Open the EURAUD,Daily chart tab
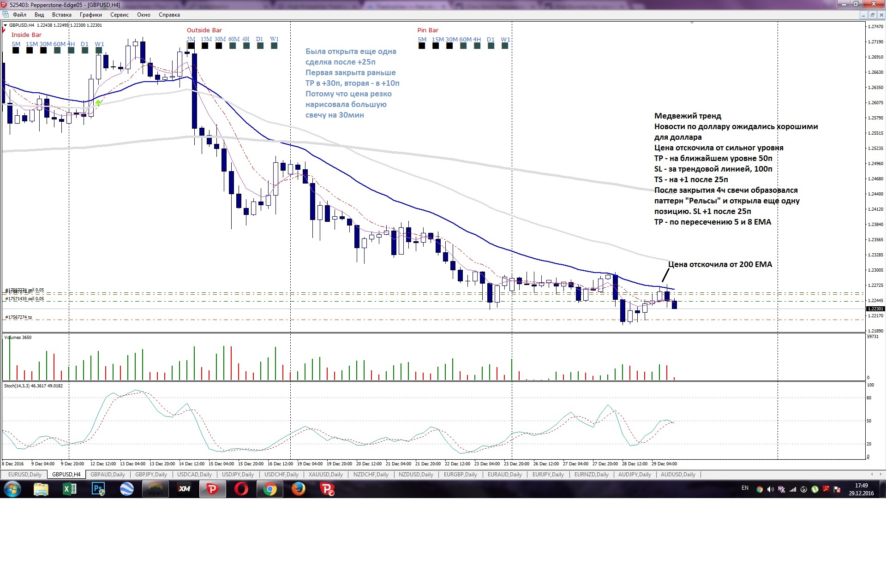 pos(505,475)
